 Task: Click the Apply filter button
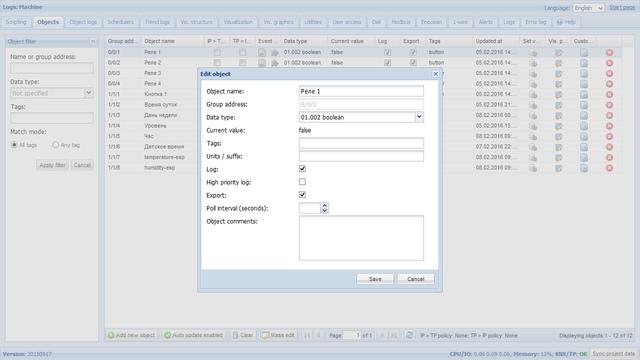point(52,165)
